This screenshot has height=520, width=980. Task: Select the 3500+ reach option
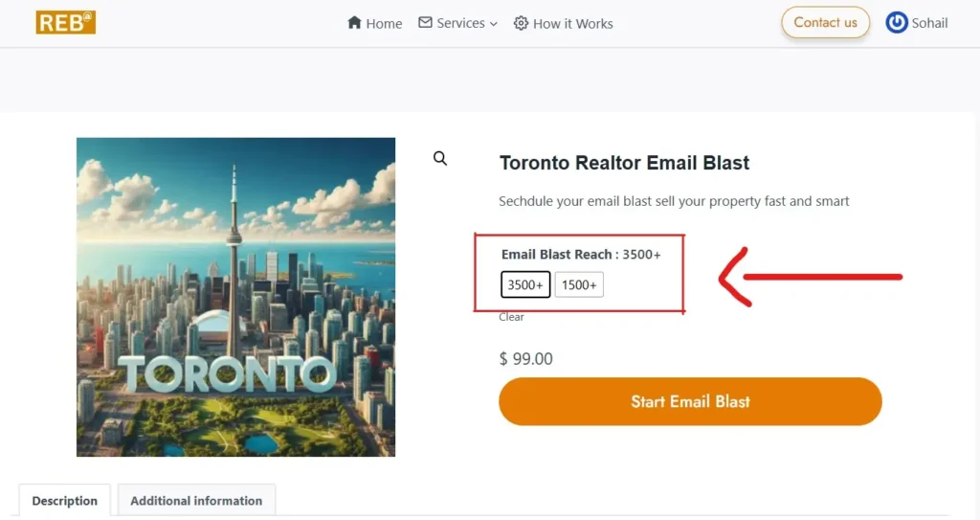click(525, 284)
